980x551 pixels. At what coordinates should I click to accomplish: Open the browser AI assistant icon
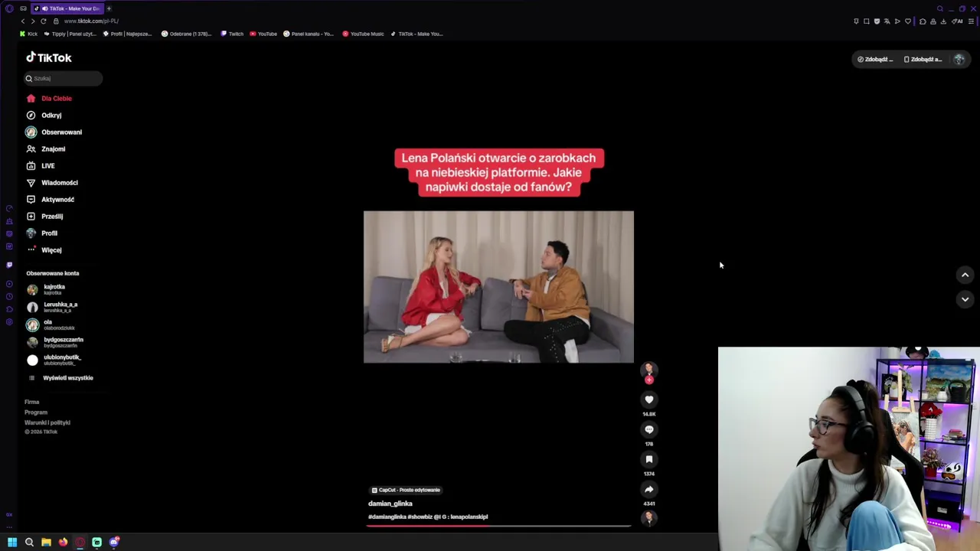[x=957, y=21]
